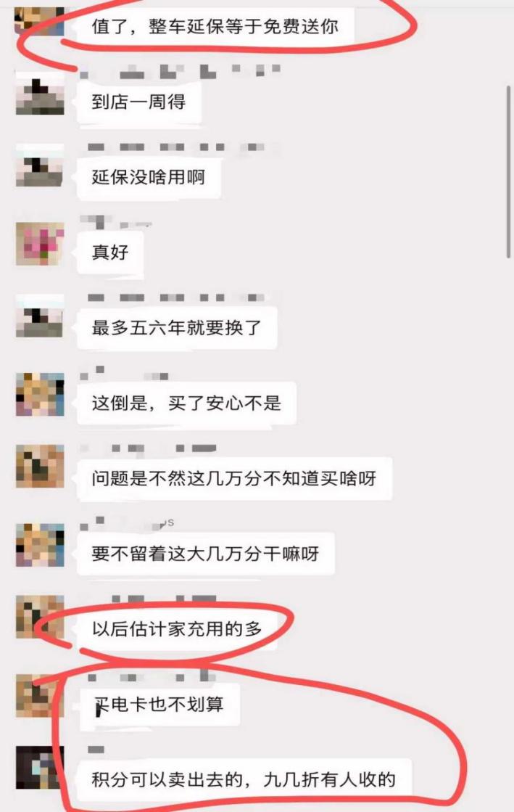Select the "最多五六年就要换了" bubble
514x812 pixels.
[x=177, y=328]
